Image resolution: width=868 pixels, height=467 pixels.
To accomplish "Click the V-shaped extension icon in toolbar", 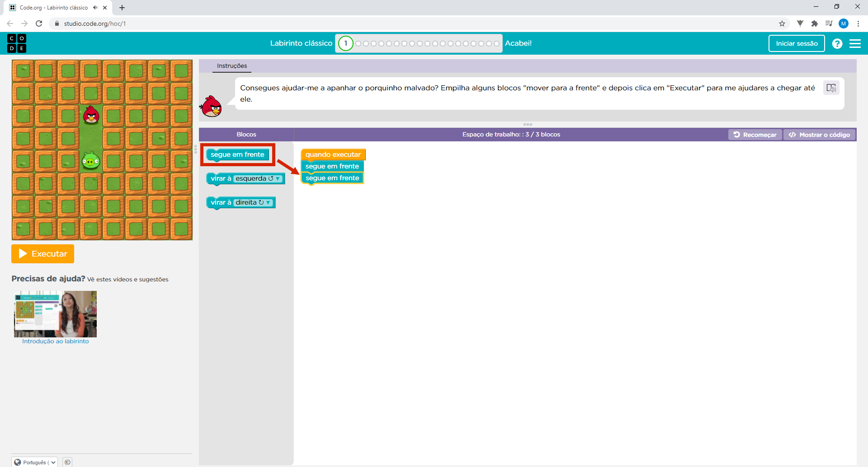I will pyautogui.click(x=800, y=23).
